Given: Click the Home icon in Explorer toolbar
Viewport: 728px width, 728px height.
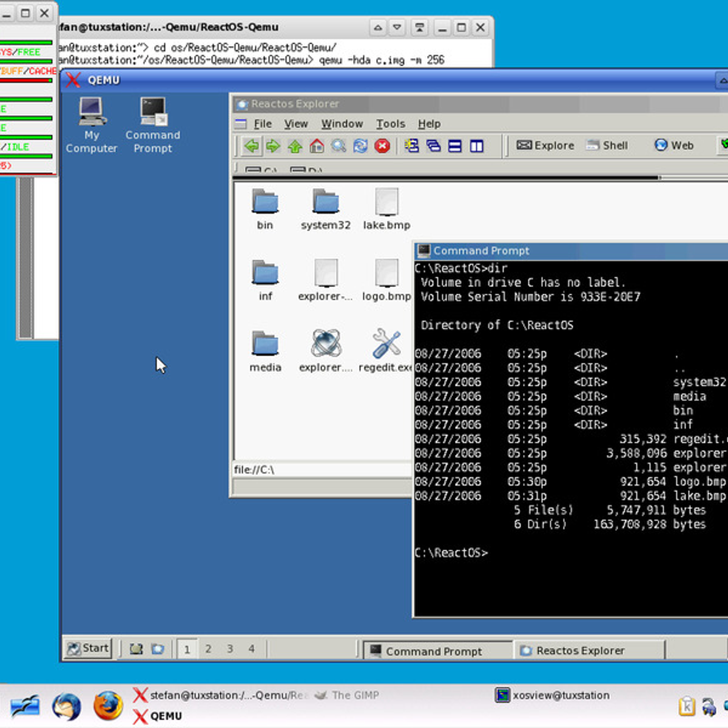Looking at the screenshot, I should (317, 146).
